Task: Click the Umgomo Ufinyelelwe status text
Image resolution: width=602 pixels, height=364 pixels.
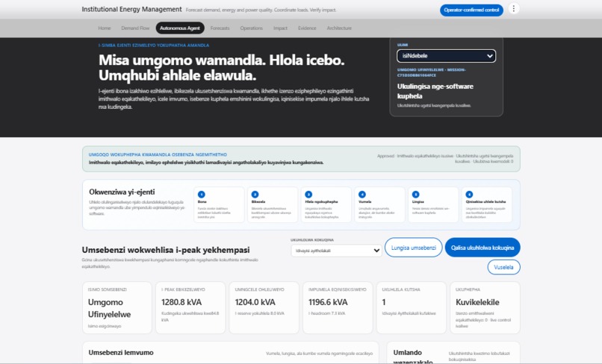Action: (x=109, y=308)
